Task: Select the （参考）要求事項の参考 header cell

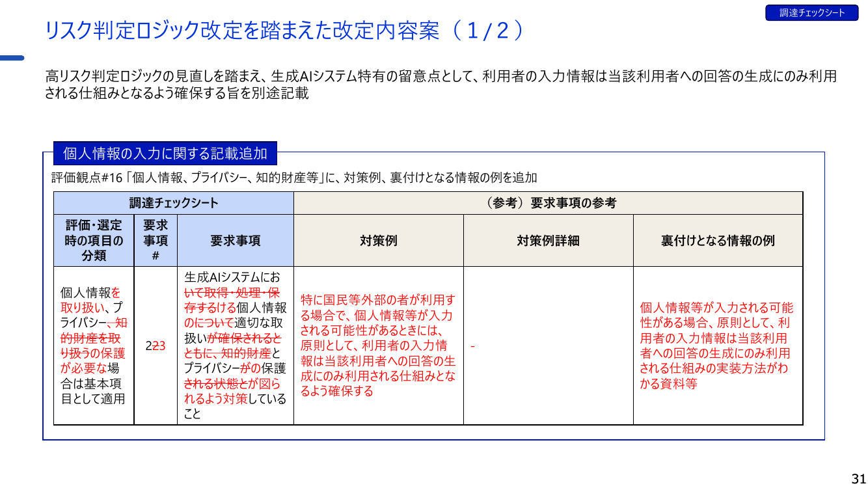Action: click(x=549, y=203)
